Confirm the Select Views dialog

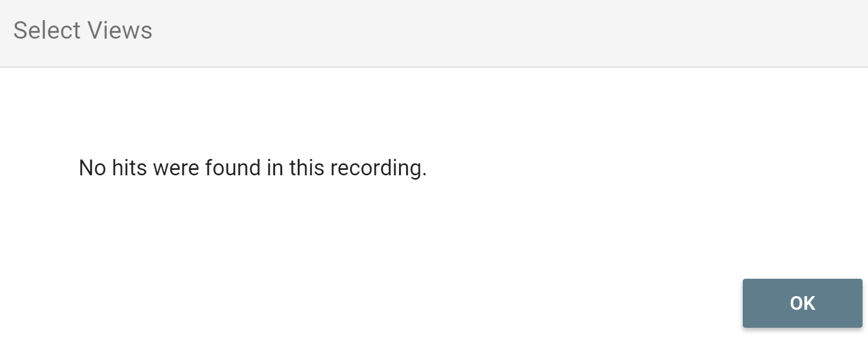(x=802, y=303)
